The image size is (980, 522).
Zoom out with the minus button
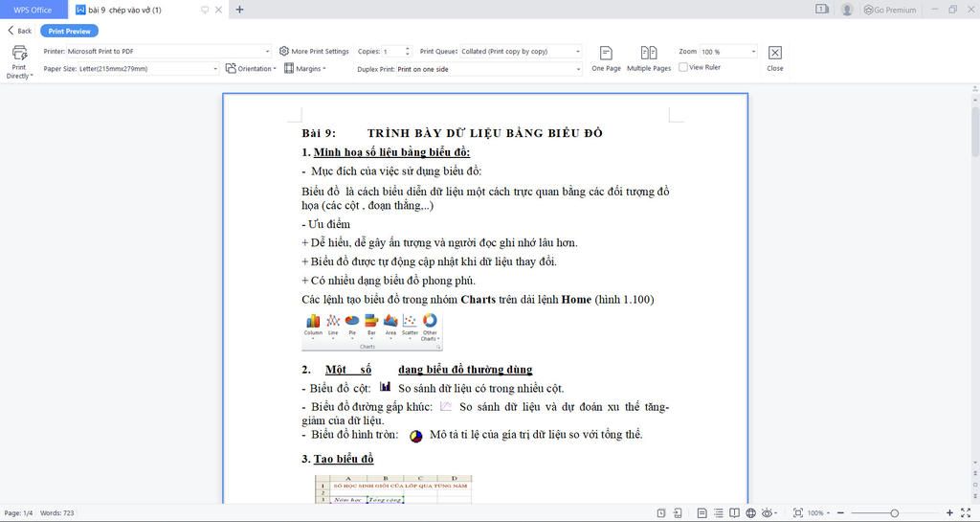[840, 512]
